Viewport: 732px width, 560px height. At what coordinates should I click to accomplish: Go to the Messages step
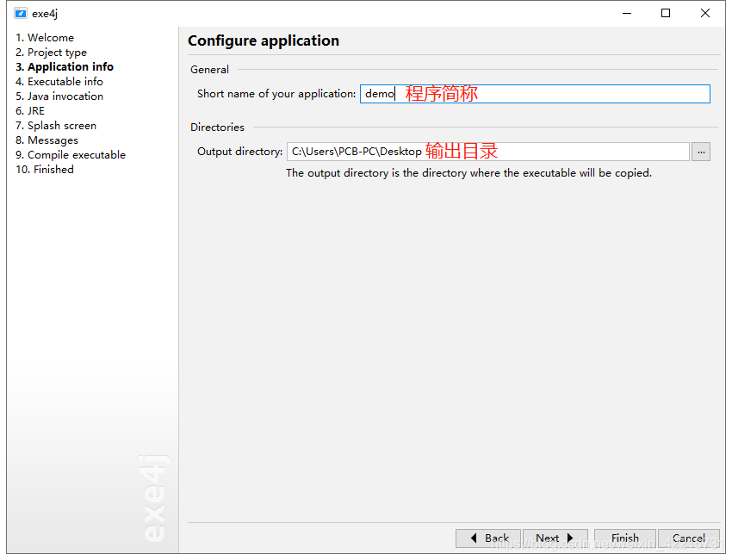pos(47,140)
